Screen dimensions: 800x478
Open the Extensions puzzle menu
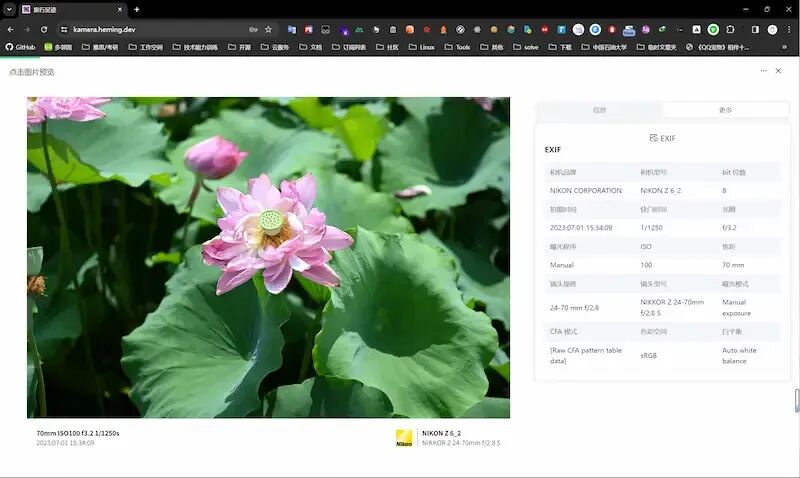pos(730,30)
